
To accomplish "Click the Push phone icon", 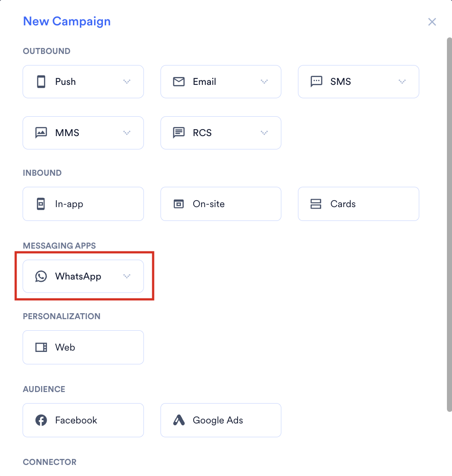I will click(x=41, y=82).
